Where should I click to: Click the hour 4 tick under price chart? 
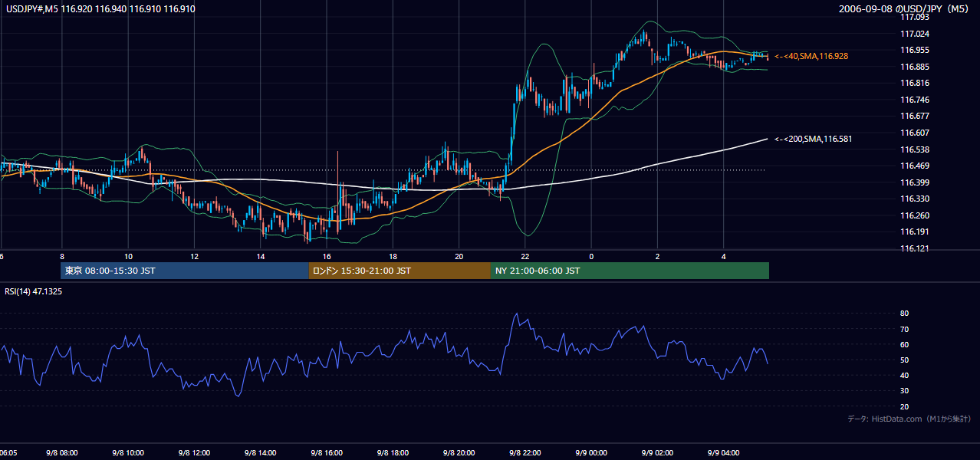click(724, 256)
